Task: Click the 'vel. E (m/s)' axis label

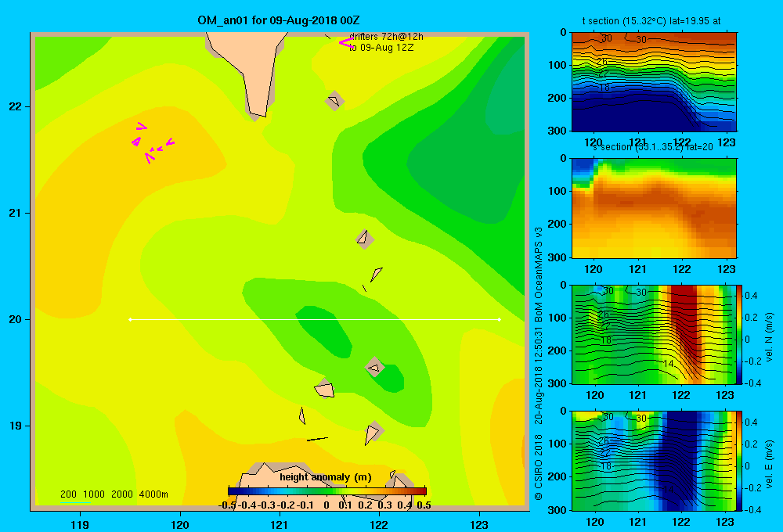Action: (769, 464)
